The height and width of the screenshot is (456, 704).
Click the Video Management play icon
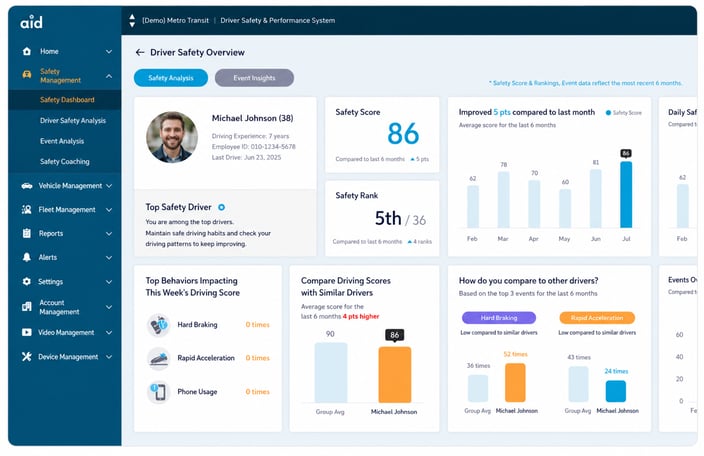[x=27, y=332]
